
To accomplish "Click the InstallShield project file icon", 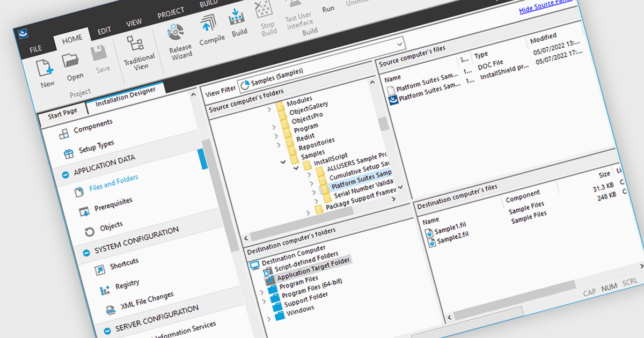I will 393,100.
